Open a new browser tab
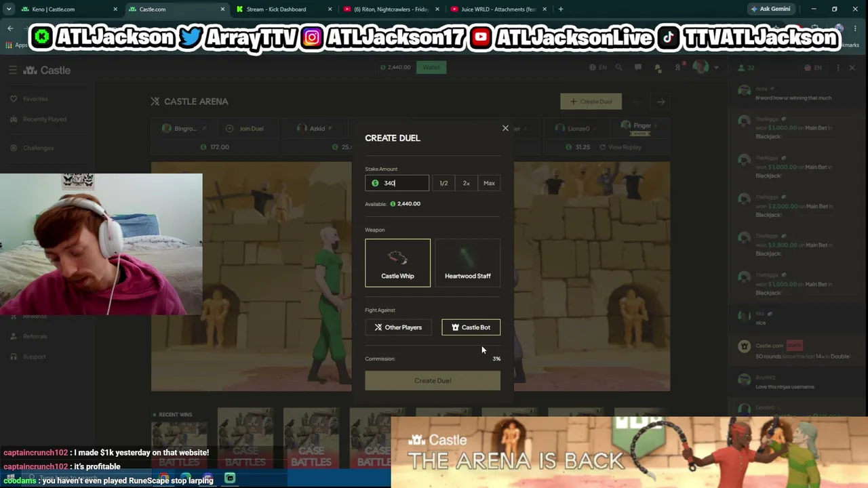 click(561, 9)
